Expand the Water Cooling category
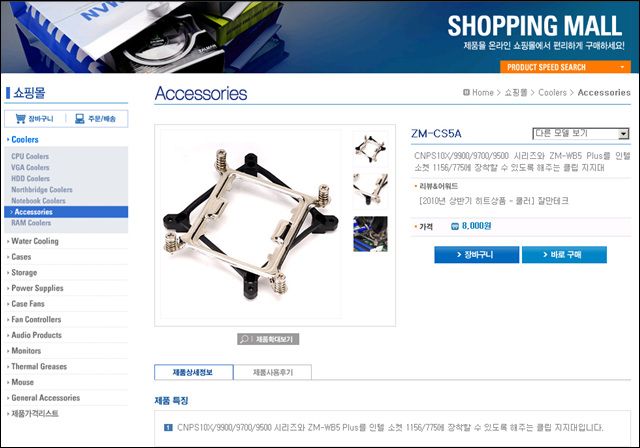640x448 pixels. click(x=35, y=241)
